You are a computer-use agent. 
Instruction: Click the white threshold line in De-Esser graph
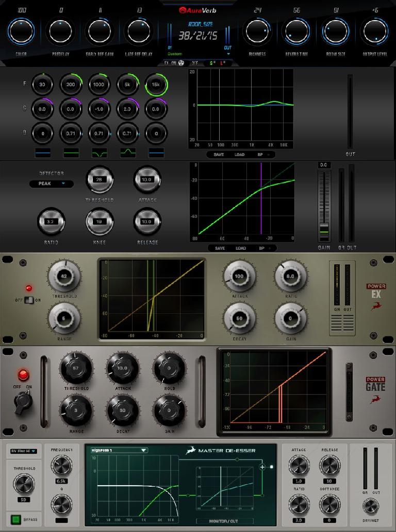pos(221,487)
